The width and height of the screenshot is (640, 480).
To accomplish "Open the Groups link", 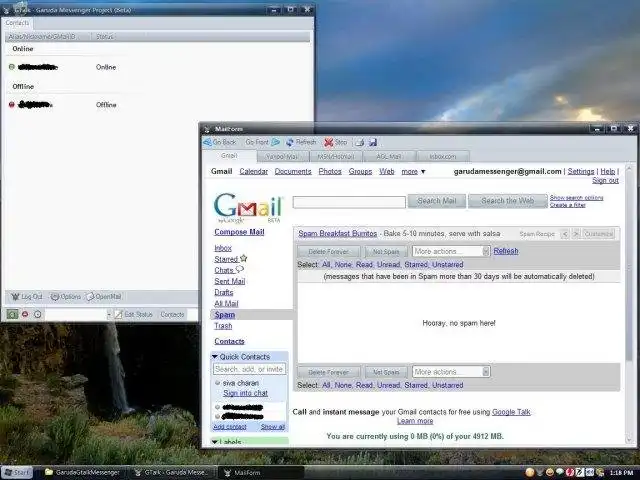I will pos(360,171).
